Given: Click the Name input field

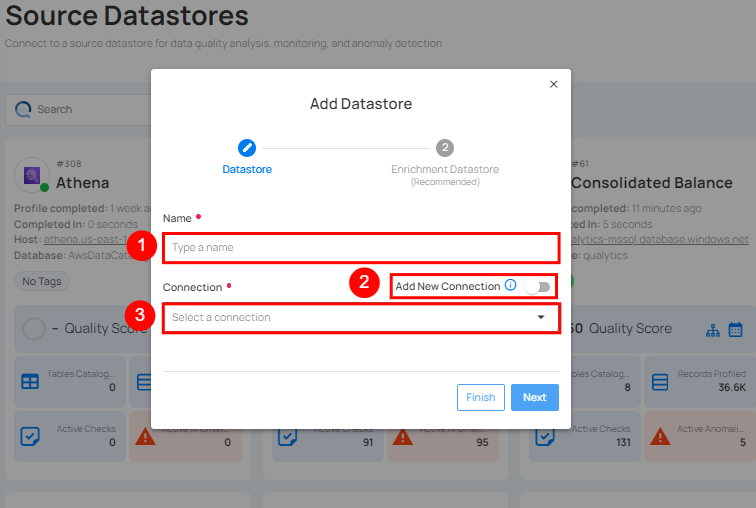Looking at the screenshot, I should pyautogui.click(x=360, y=247).
